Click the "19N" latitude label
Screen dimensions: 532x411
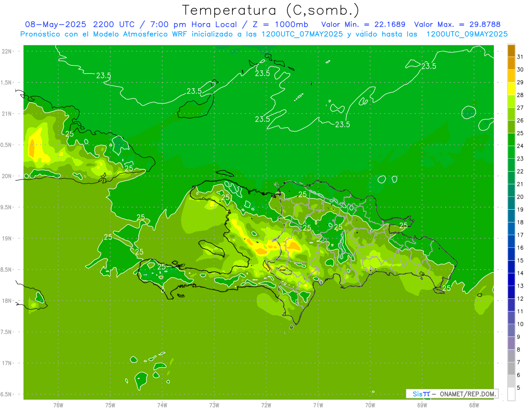click(x=8, y=239)
